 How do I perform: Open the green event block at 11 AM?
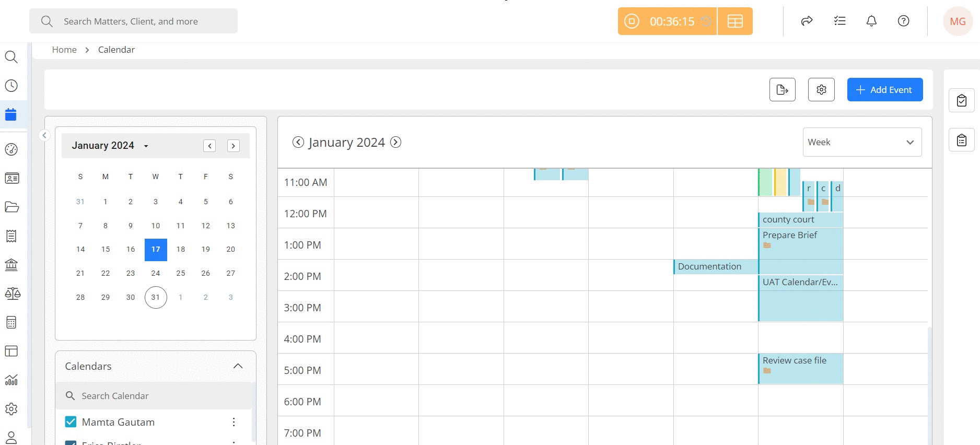pyautogui.click(x=765, y=182)
